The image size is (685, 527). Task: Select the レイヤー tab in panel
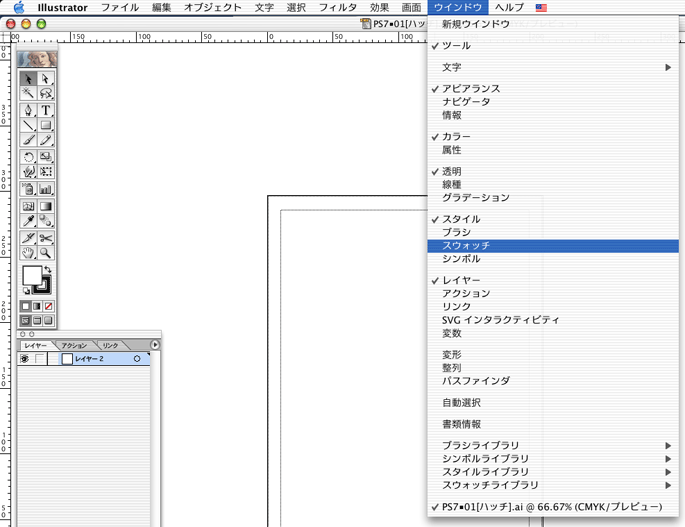(x=35, y=345)
